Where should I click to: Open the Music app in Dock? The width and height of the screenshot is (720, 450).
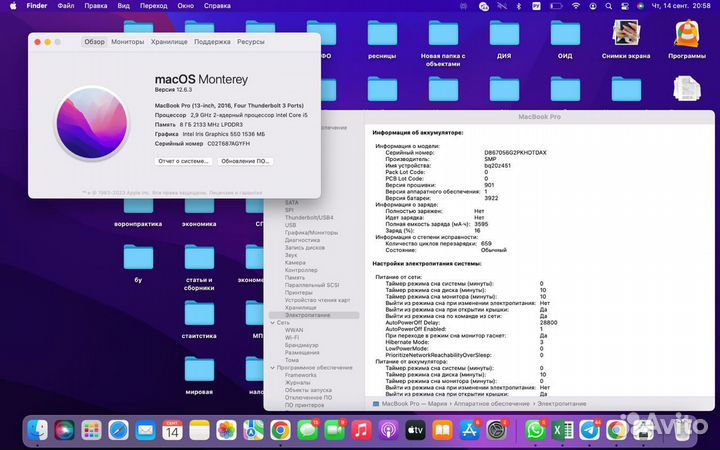point(361,430)
